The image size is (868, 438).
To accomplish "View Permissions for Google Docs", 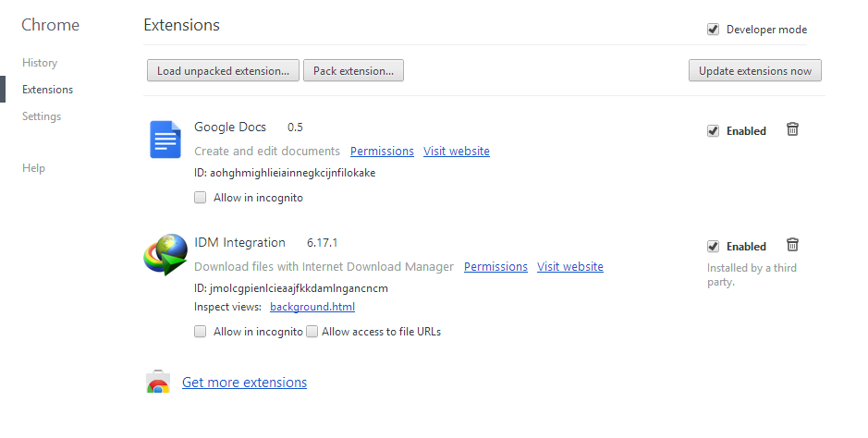I will [382, 151].
